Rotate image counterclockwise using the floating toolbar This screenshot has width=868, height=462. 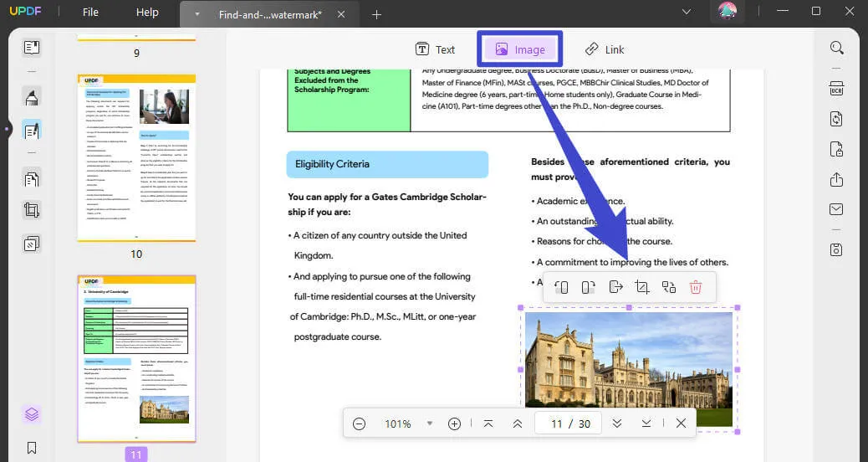[561, 287]
